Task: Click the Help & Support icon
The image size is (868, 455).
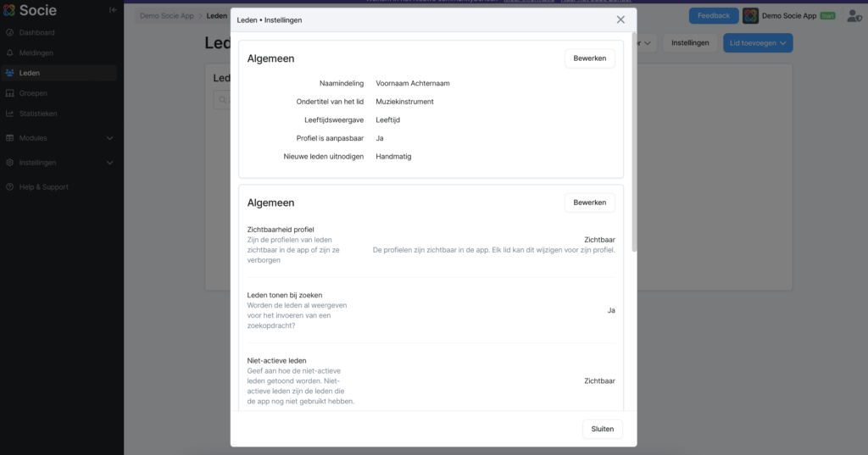Action: pyautogui.click(x=9, y=186)
